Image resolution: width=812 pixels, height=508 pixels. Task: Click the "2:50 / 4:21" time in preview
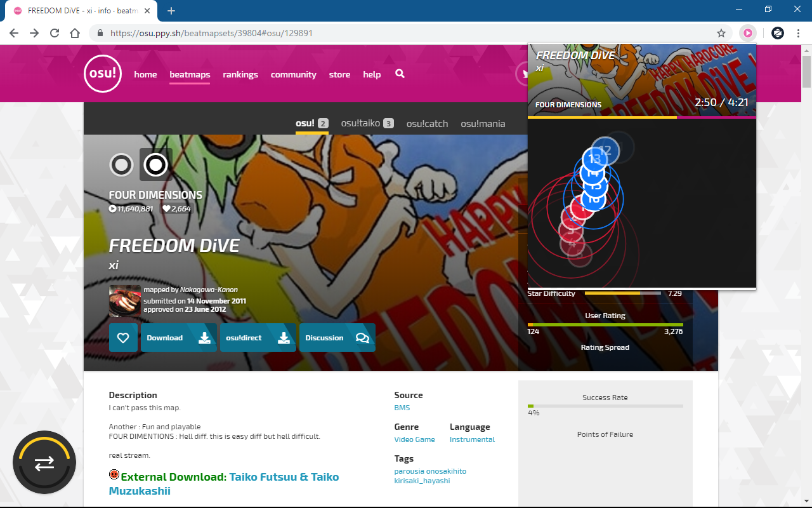pos(721,102)
